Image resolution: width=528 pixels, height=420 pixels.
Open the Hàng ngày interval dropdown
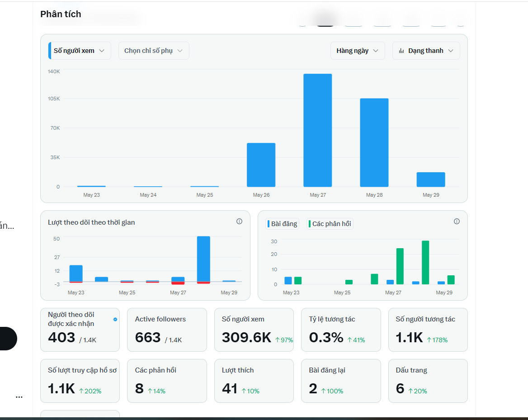coord(357,51)
